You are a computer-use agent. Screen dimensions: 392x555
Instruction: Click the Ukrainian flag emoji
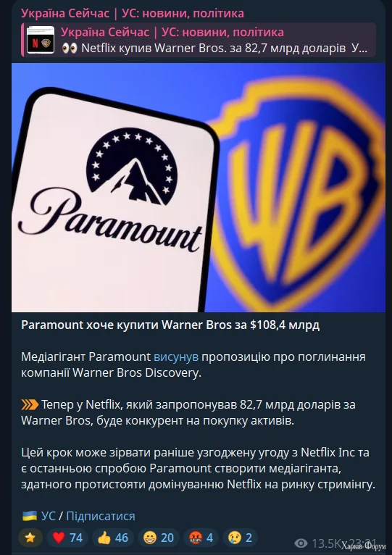(30, 516)
